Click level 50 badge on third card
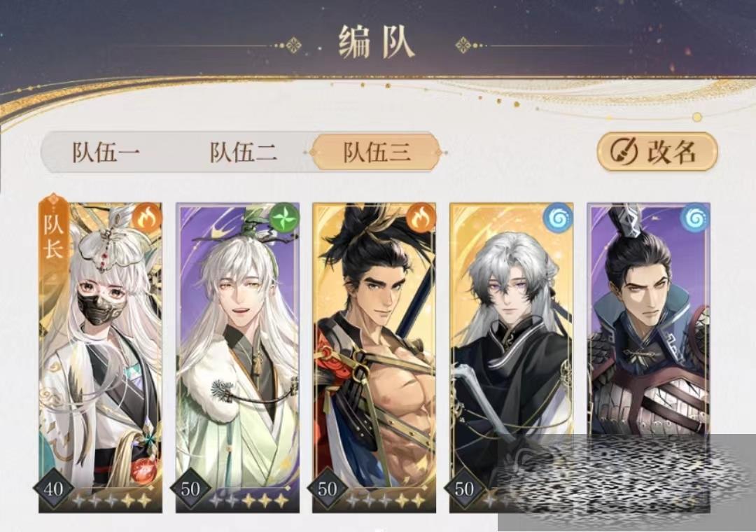The height and width of the screenshot is (532, 756). click(327, 489)
